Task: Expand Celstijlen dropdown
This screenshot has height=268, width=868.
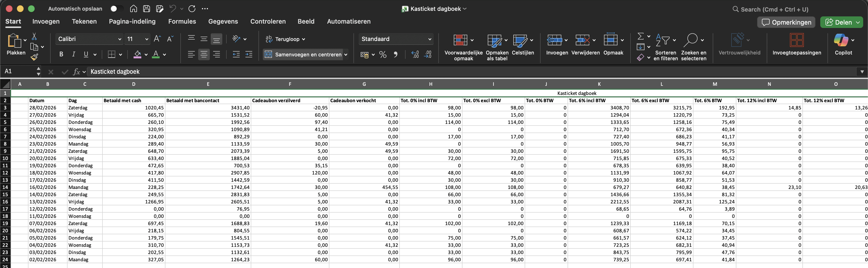Action: (531, 40)
